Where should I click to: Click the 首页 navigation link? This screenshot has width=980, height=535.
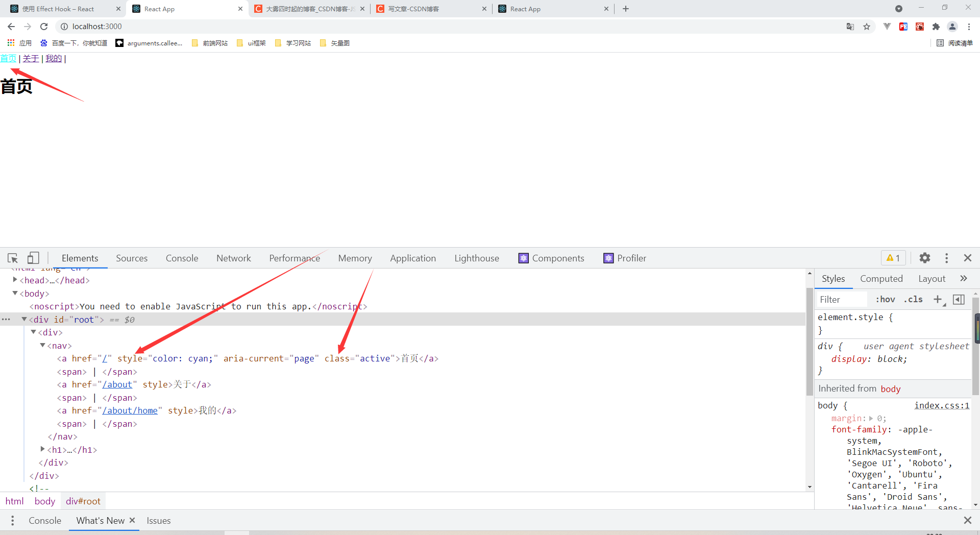pos(8,59)
